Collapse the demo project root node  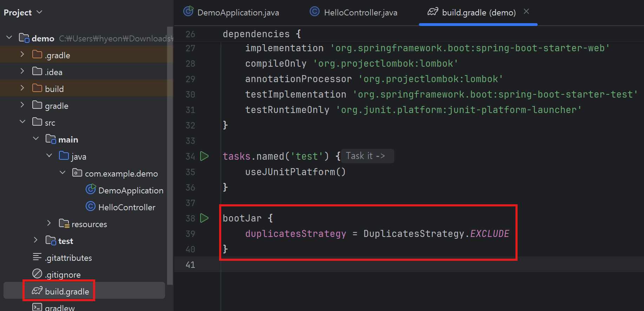pos(9,38)
